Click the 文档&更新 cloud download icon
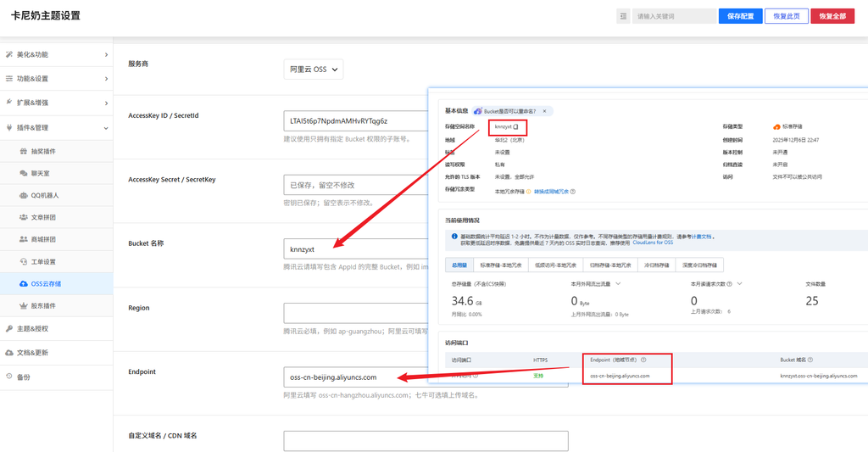The width and height of the screenshot is (868, 452). [8, 353]
